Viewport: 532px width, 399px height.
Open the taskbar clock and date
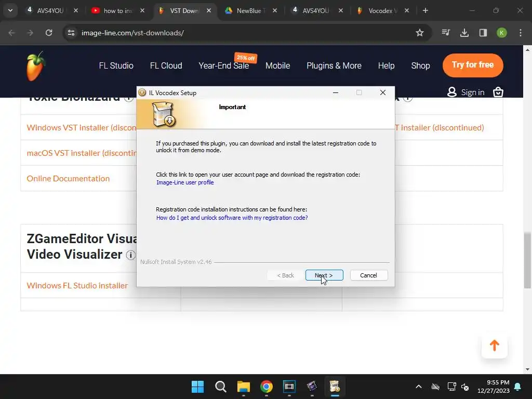click(494, 387)
